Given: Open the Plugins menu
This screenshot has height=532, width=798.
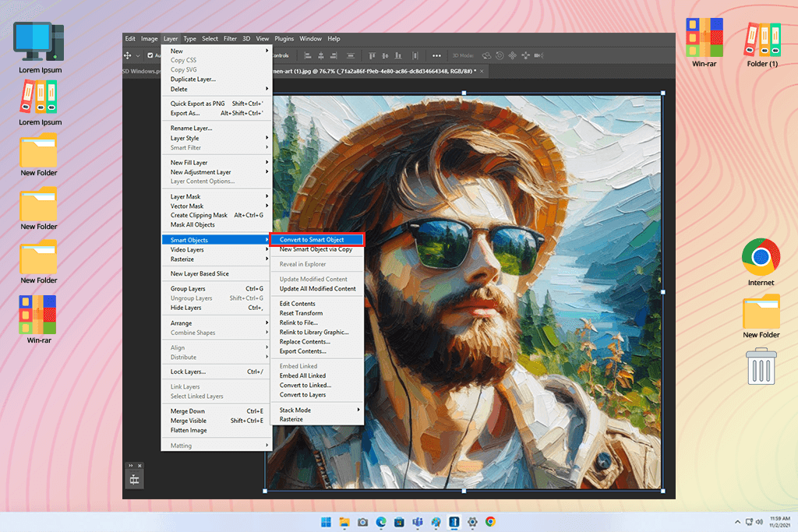Looking at the screenshot, I should 284,39.
